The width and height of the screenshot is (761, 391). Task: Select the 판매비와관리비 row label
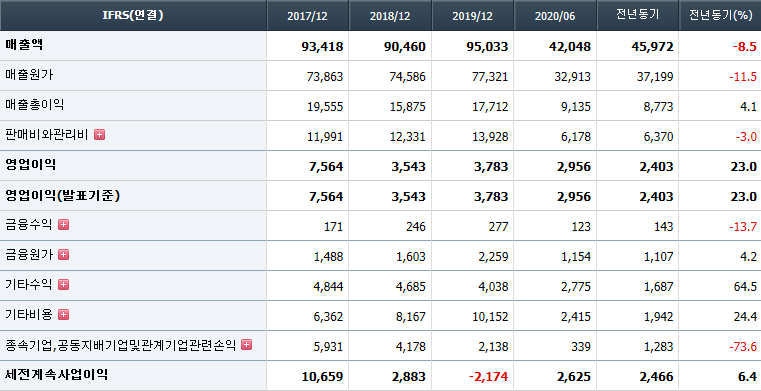[47, 135]
